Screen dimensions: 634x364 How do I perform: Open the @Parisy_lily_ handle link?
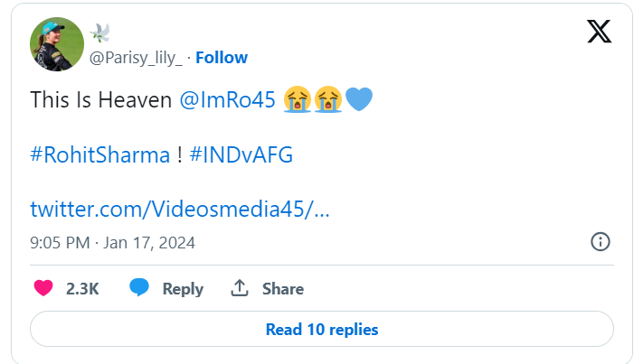pos(134,58)
